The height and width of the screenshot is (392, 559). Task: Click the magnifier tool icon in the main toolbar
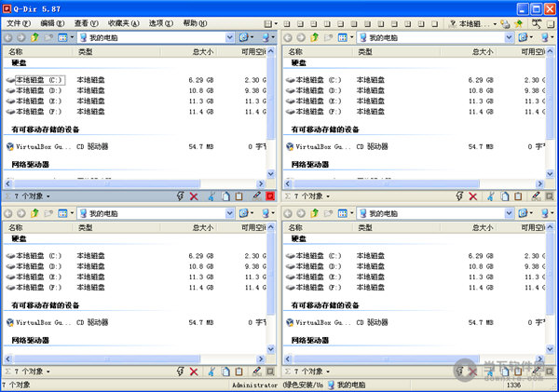tap(537, 23)
